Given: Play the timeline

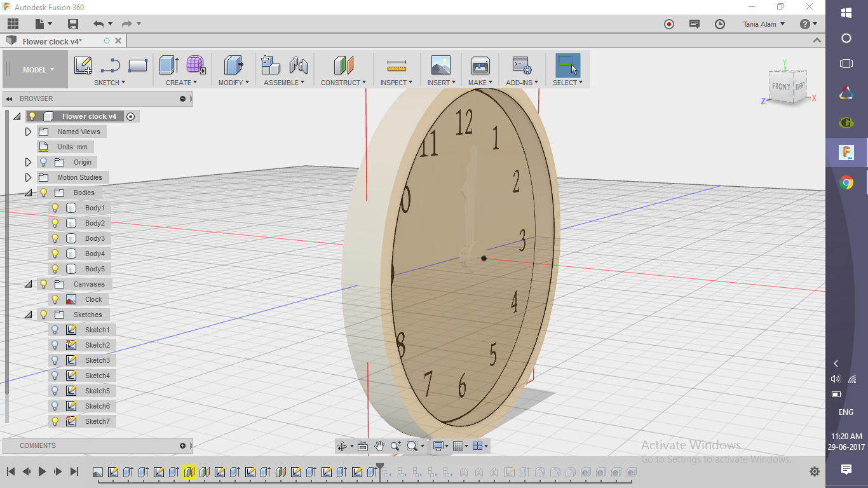Looking at the screenshot, I should coord(43,471).
